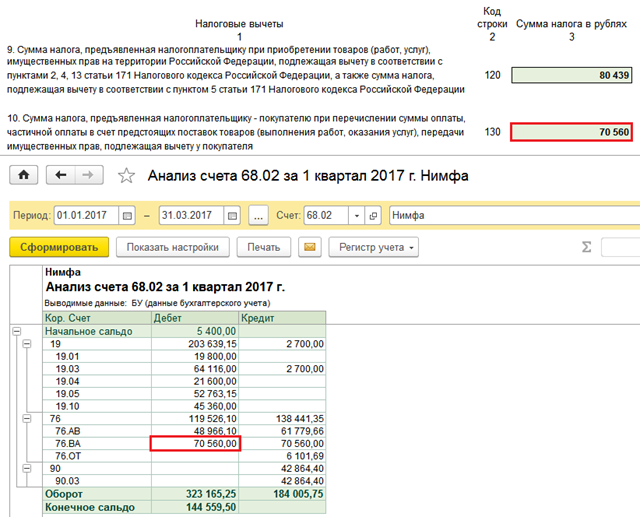Click the Печать button
Image resolution: width=640 pixels, height=517 pixels.
pyautogui.click(x=264, y=247)
